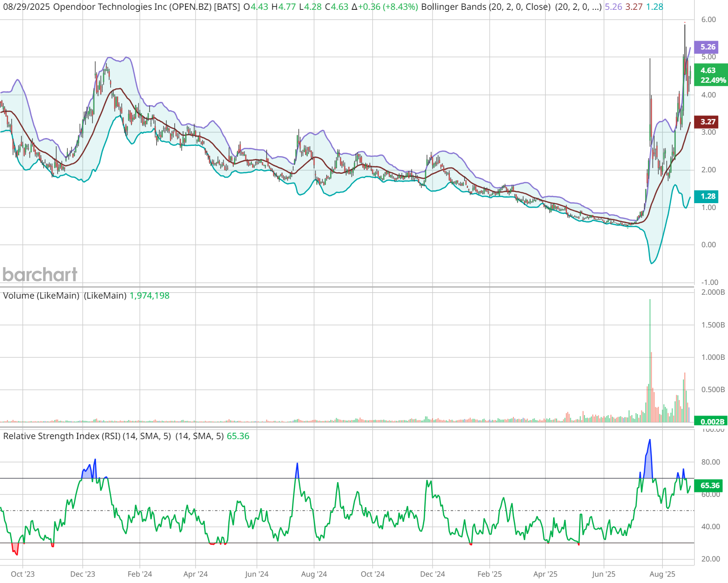This screenshot has height=583, width=728.
Task: Click the Aug '25 date label
Action: pos(662,574)
